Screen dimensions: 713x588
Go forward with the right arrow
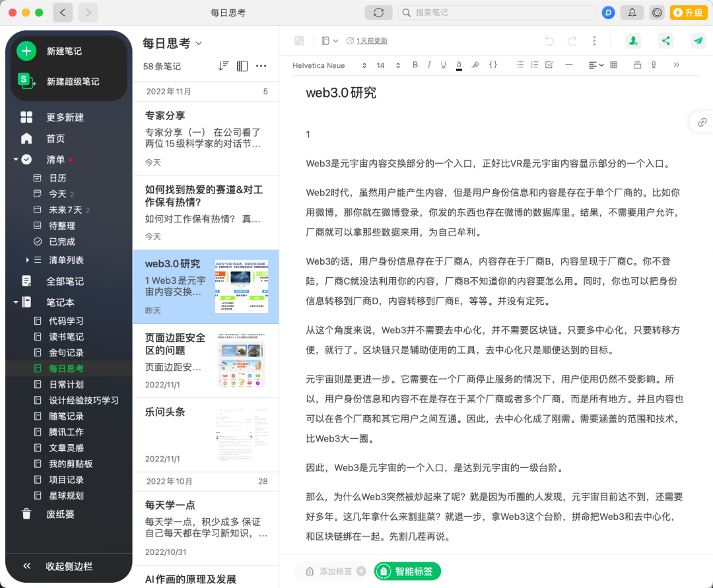click(88, 13)
